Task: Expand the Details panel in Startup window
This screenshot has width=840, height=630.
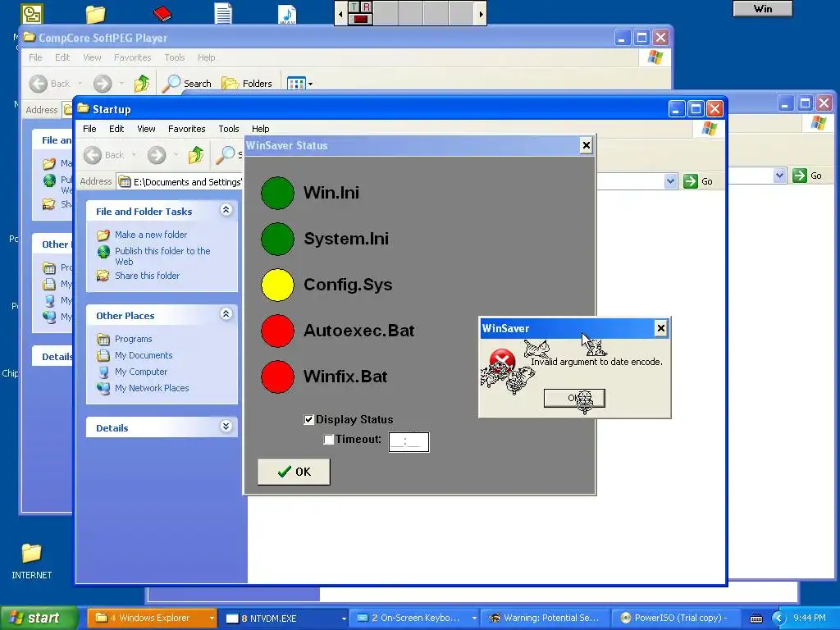Action: click(x=226, y=427)
